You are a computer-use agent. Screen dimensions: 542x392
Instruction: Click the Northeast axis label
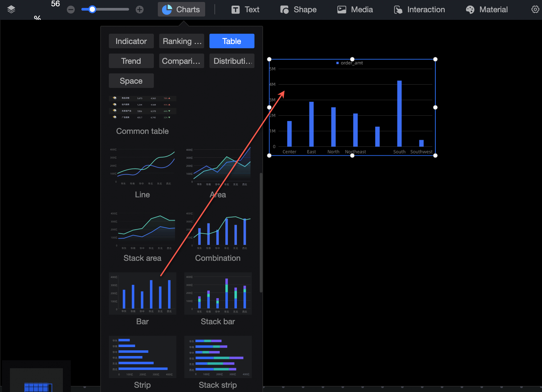(355, 152)
